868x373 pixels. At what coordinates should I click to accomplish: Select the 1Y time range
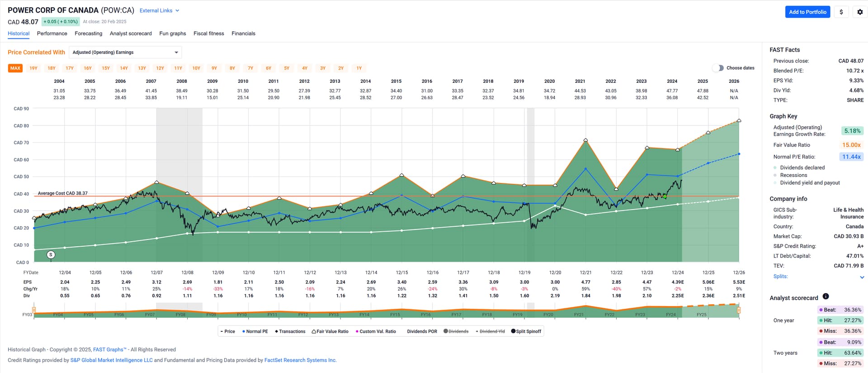[x=359, y=68]
